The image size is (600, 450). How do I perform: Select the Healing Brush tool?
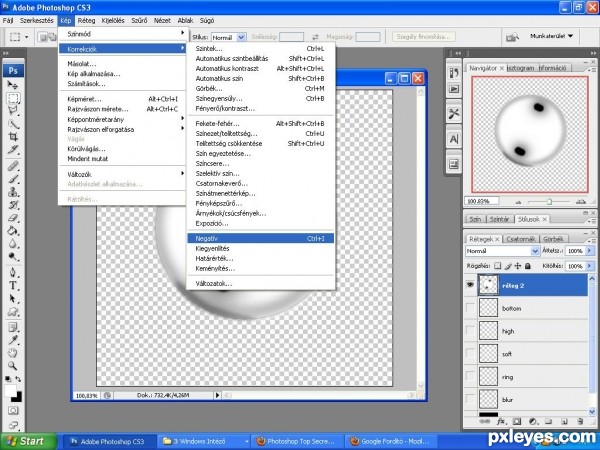pyautogui.click(x=13, y=166)
